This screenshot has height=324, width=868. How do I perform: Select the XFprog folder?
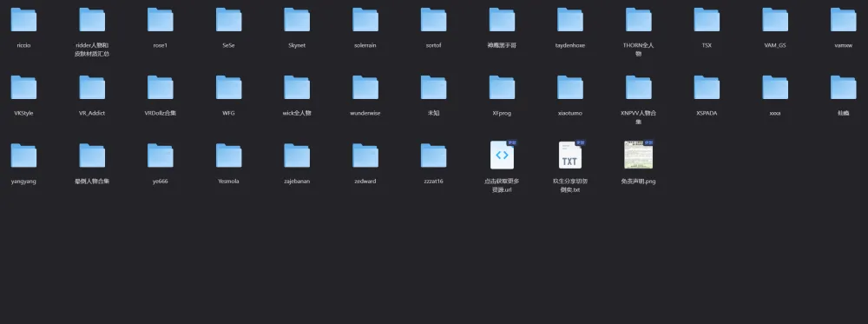click(x=502, y=88)
